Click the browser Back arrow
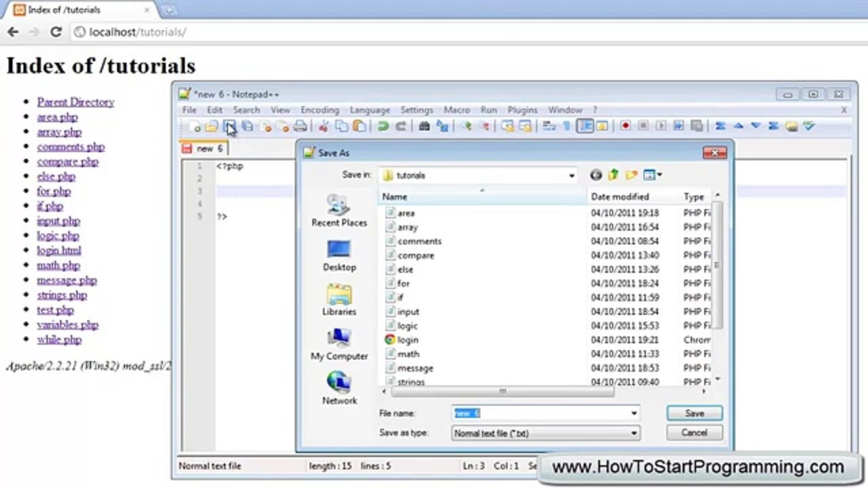The width and height of the screenshot is (868, 488). coord(13,32)
